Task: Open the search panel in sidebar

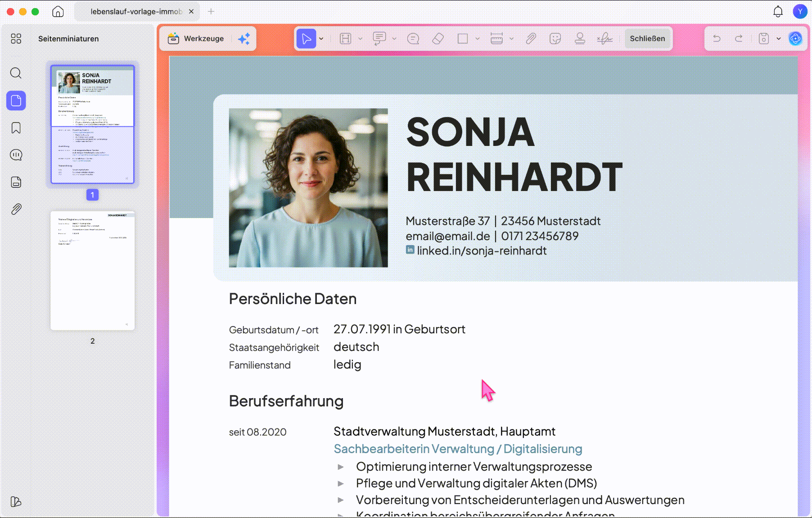Action: [x=16, y=73]
